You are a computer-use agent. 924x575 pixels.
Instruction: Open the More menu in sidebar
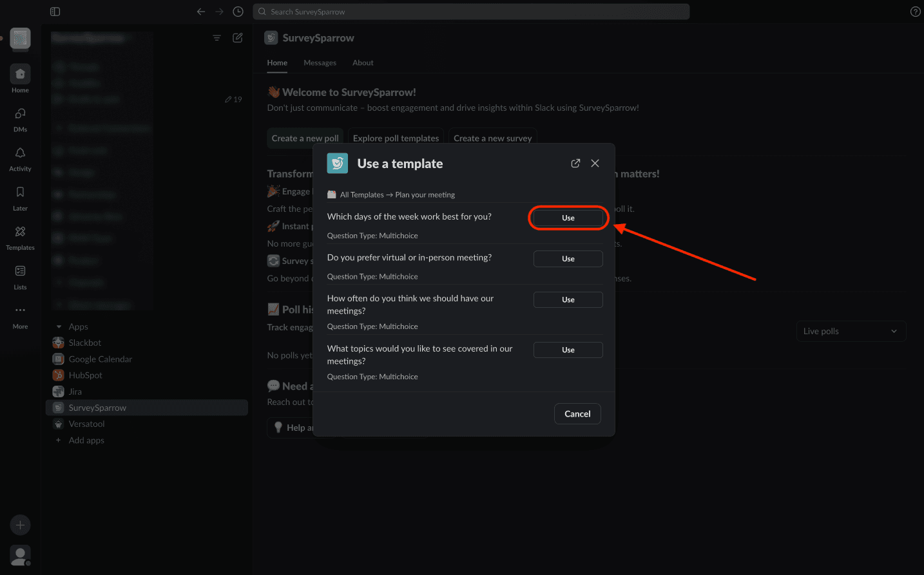pos(20,310)
